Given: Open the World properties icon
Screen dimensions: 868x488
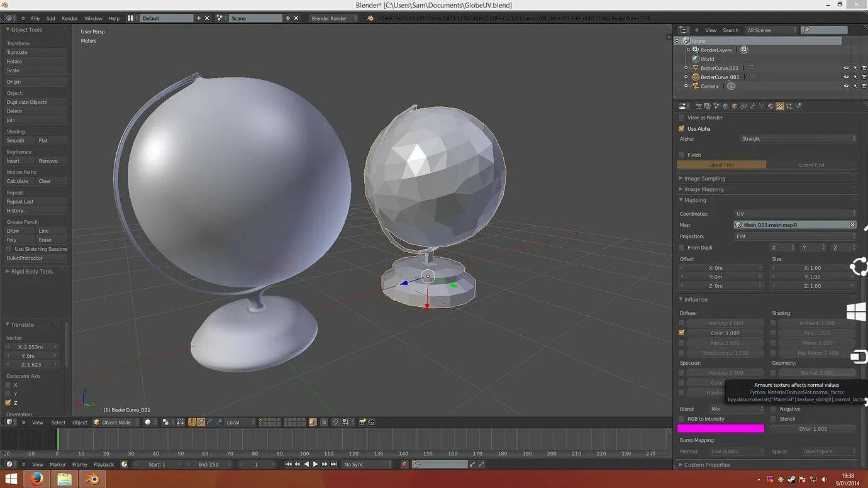Looking at the screenshot, I should click(x=726, y=106).
